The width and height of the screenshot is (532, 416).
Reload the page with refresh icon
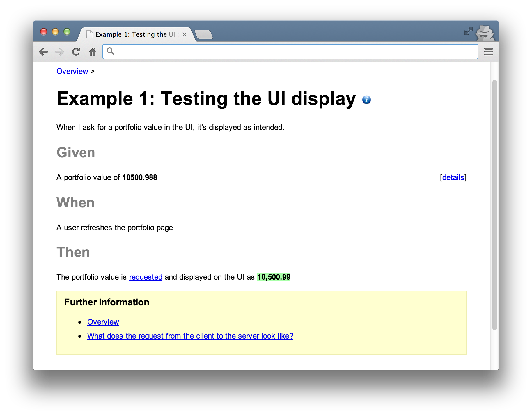(x=76, y=52)
